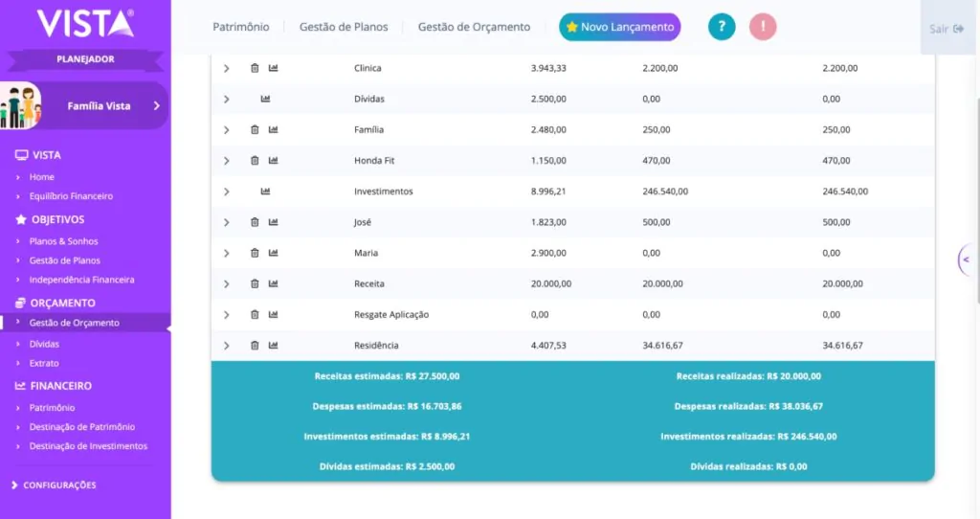
Task: Expand the Maria row details
Action: (x=227, y=253)
